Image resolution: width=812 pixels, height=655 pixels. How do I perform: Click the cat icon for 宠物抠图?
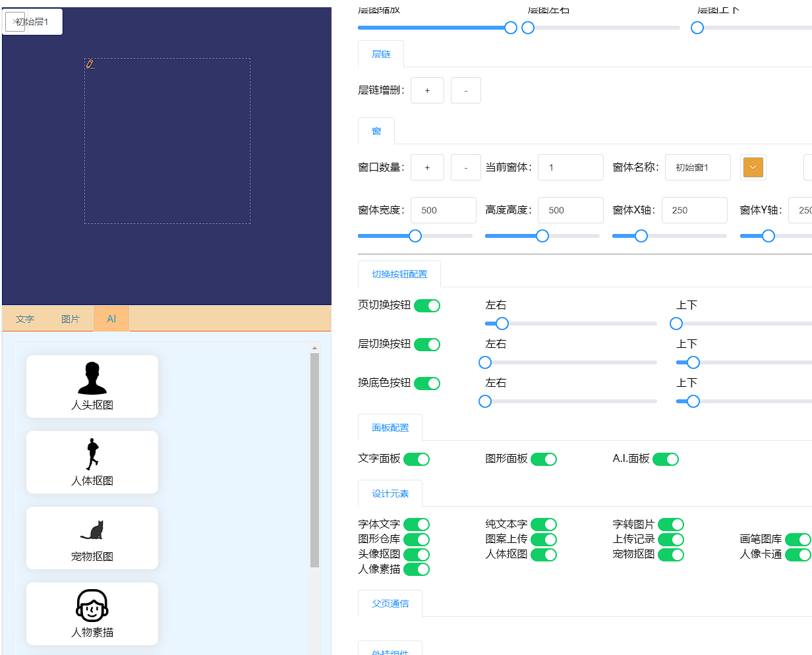point(92,530)
